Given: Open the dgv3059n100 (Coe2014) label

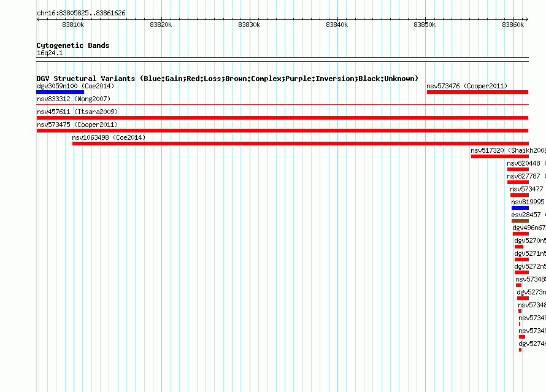Looking at the screenshot, I should (75, 86).
